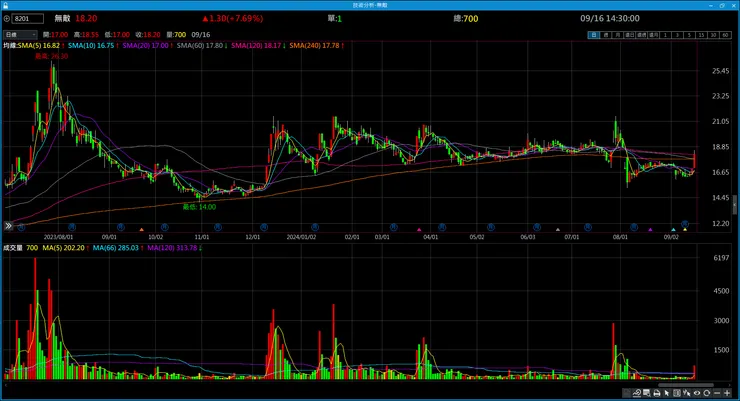Toggle the eye visibility icon
Image resolution: width=740 pixels, height=401 pixels.
(697, 393)
